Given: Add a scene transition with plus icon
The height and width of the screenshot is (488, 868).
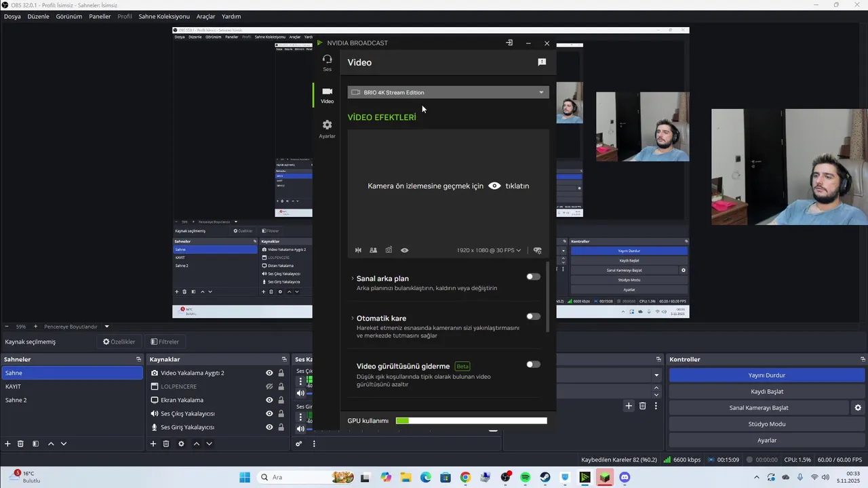Looking at the screenshot, I should click(x=629, y=406).
